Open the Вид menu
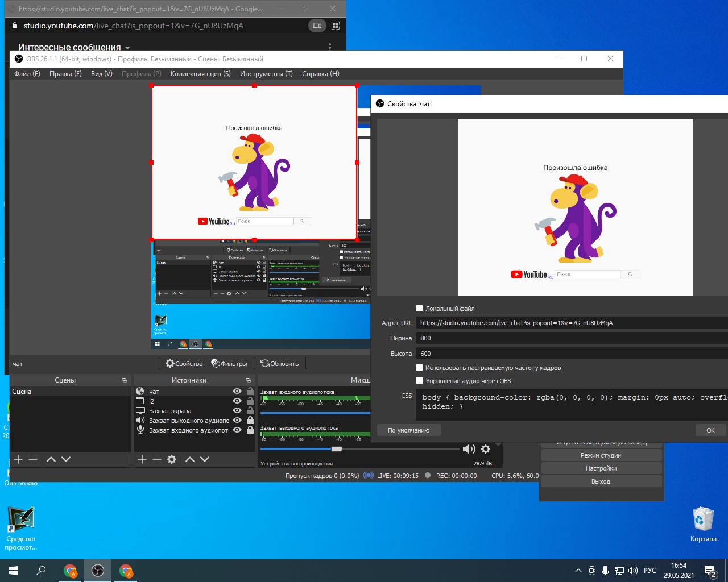This screenshot has width=728, height=582. pyautogui.click(x=102, y=74)
